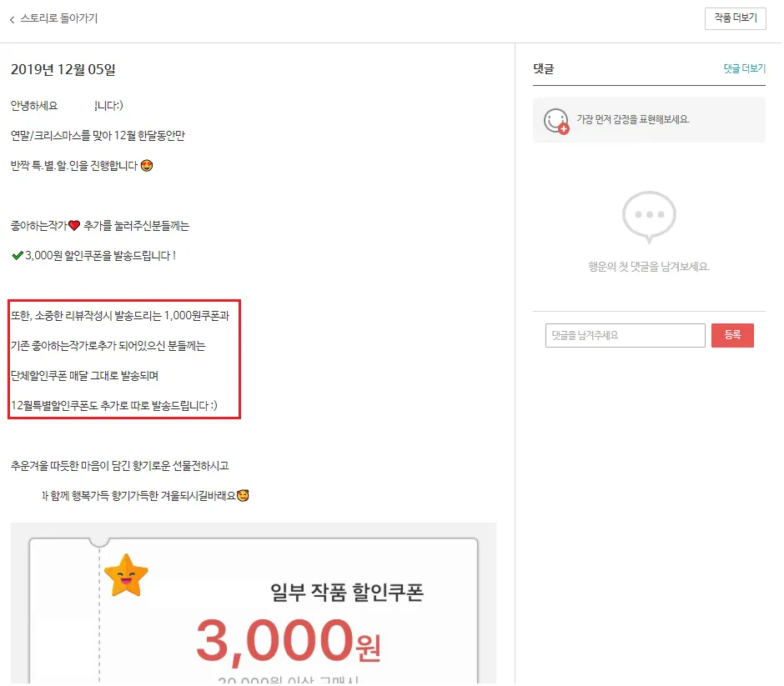Click the smiling-hearts emoji after 겨울되시길바래요
The width and height of the screenshot is (784, 686).
pos(244,497)
